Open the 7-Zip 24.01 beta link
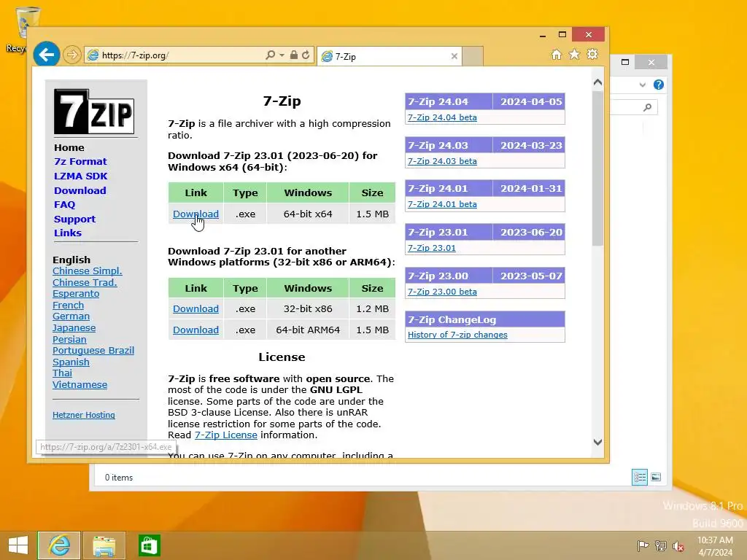This screenshot has height=560, width=747. coord(442,204)
